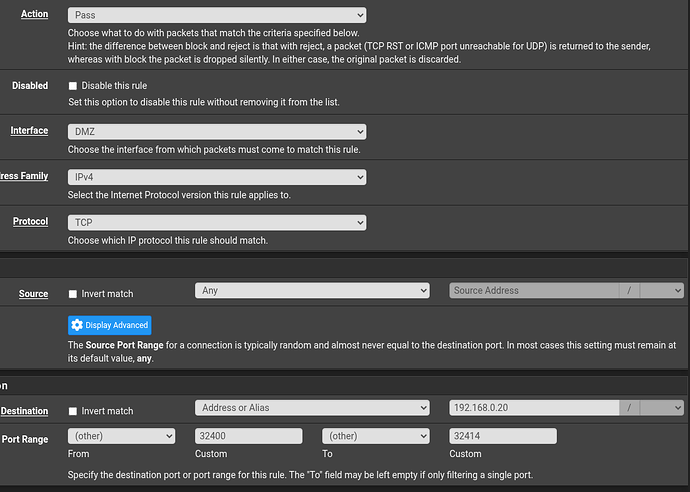Open the Source type dropdown showing Any
690x492 pixels.
coord(312,290)
